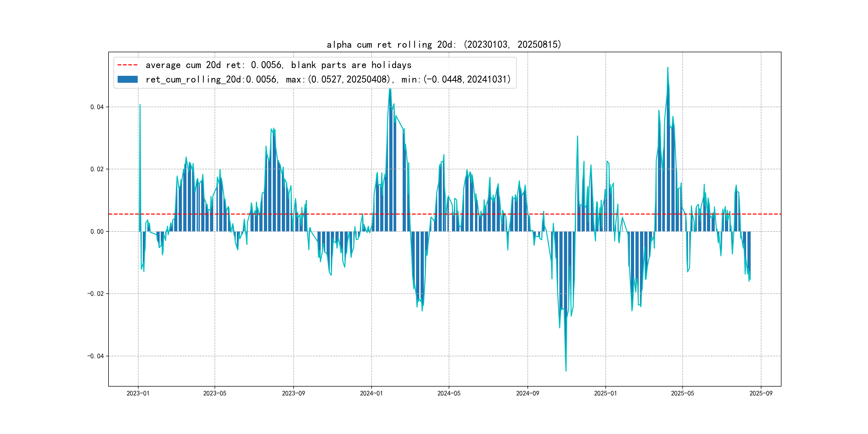Select the 2025-01 x-axis tick label
This screenshot has width=868, height=434.
[605, 393]
